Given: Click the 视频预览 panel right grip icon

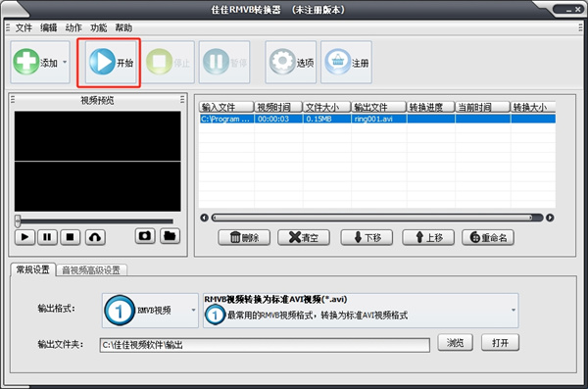Looking at the screenshot, I should pos(182,99).
